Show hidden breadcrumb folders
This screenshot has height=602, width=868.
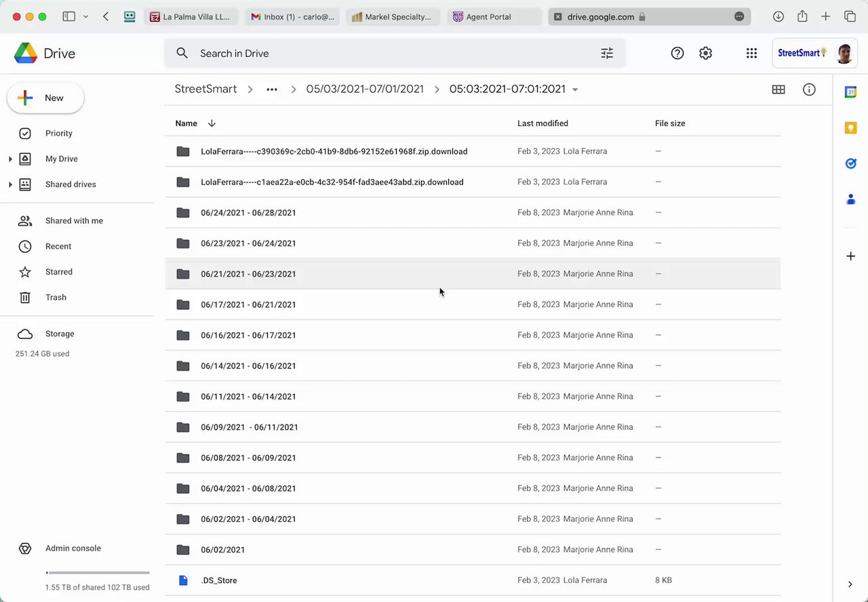[272, 89]
